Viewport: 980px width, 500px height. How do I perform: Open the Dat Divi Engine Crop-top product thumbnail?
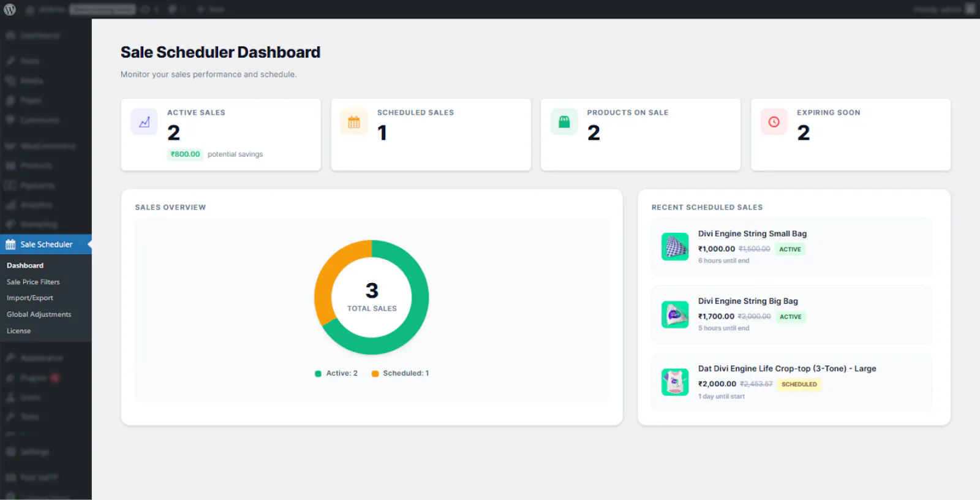pyautogui.click(x=675, y=382)
